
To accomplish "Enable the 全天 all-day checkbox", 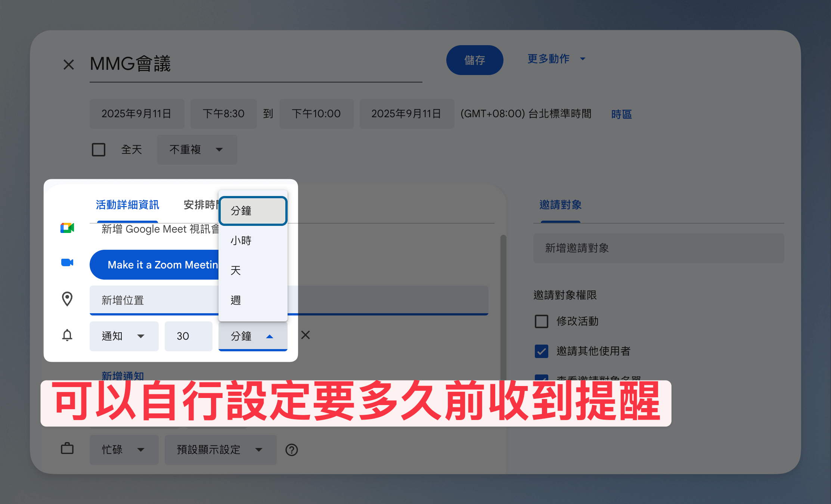I will (x=99, y=150).
